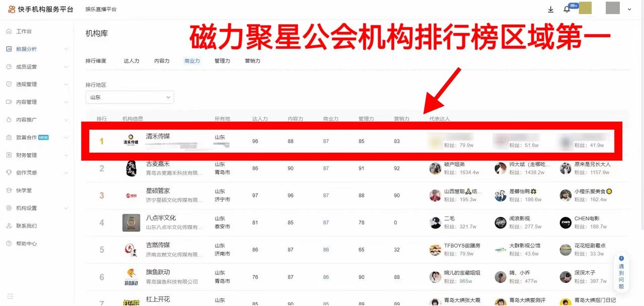This screenshot has height=306, width=644.
Task: Switch to the 达人力 ranking tab
Action: [x=131, y=61]
